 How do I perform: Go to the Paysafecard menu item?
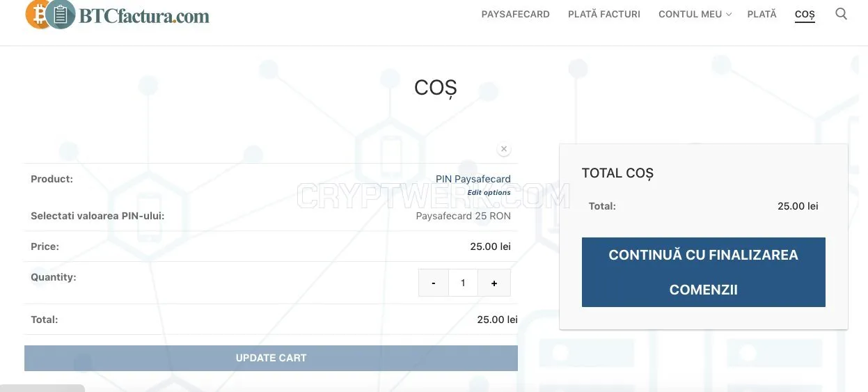pyautogui.click(x=516, y=14)
